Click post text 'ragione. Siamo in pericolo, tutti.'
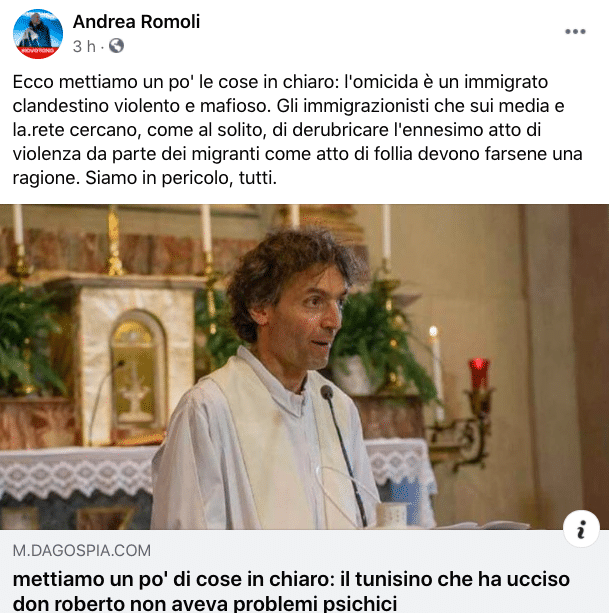The width and height of the screenshot is (609, 613). tap(145, 178)
